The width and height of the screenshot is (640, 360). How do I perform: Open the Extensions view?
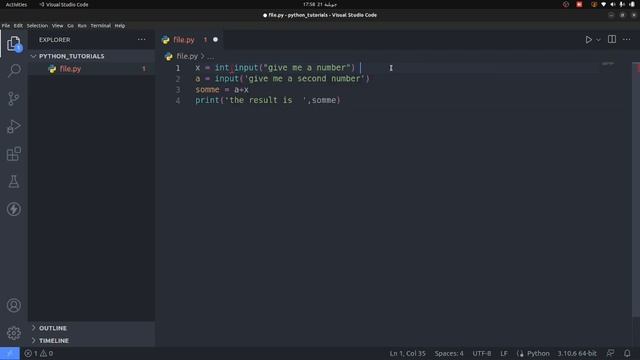coord(14,154)
